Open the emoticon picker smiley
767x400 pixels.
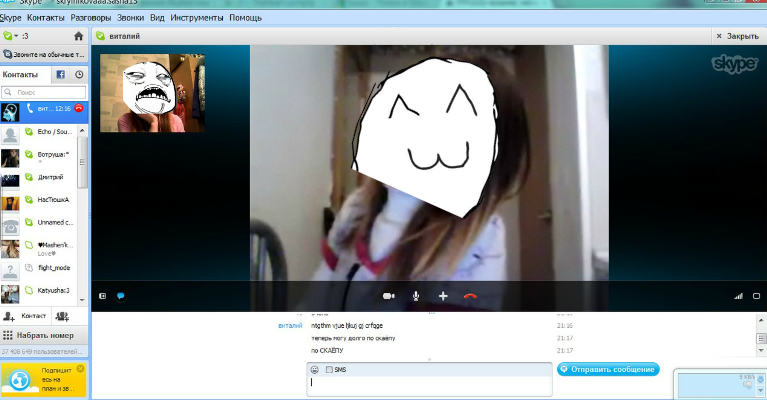pos(315,370)
